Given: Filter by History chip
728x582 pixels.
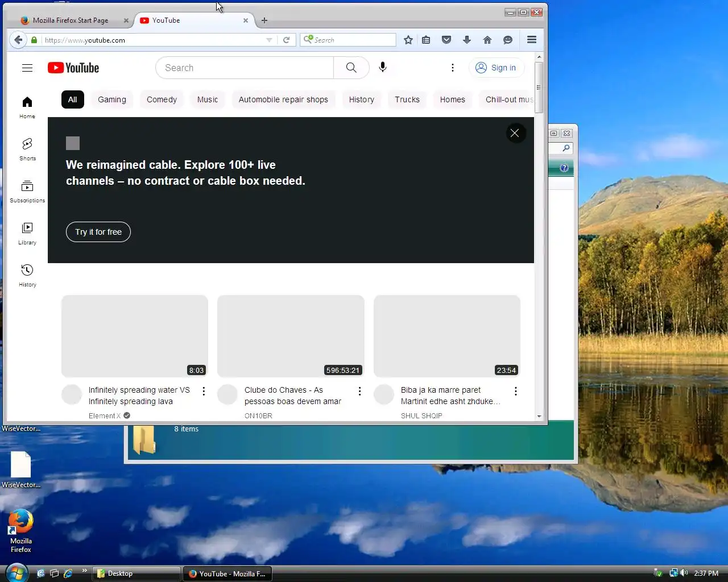Looking at the screenshot, I should (362, 99).
